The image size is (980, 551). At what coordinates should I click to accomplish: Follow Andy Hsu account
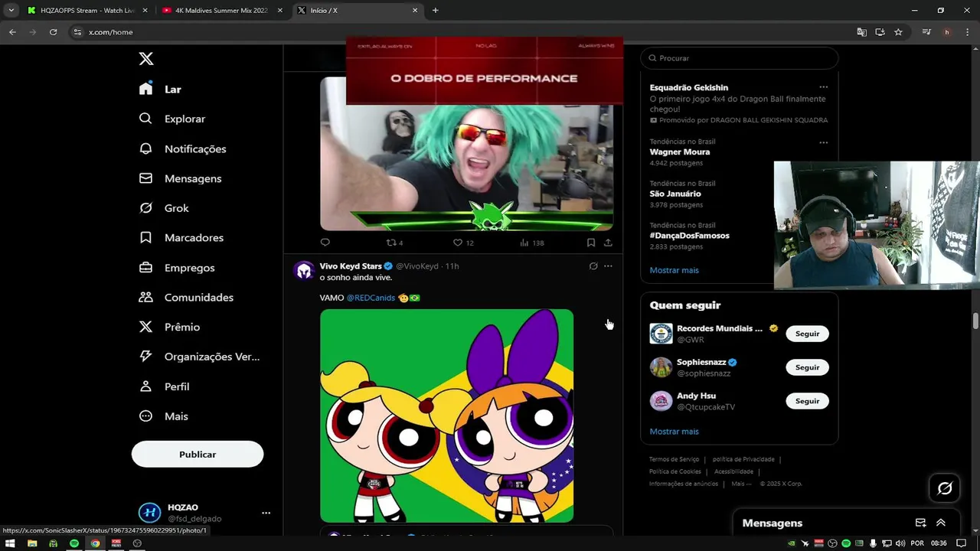click(x=807, y=401)
